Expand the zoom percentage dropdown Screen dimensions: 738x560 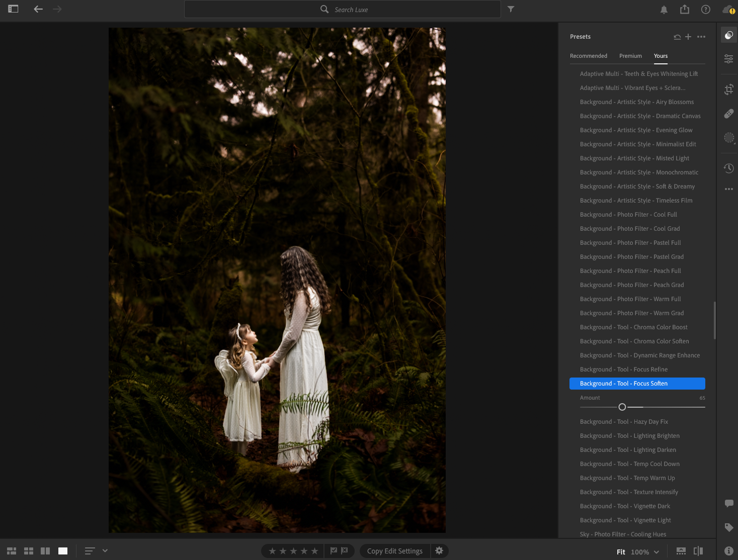click(x=657, y=552)
